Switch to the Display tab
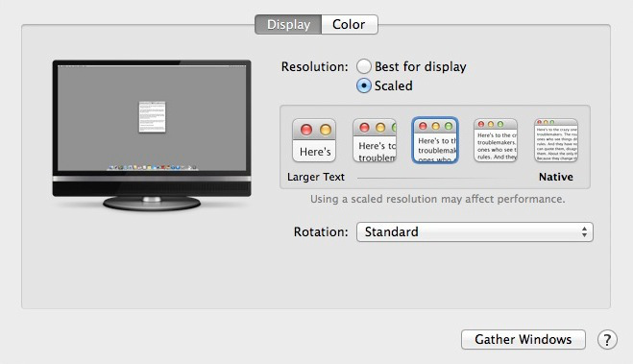This screenshot has width=633, height=364. coord(288,25)
